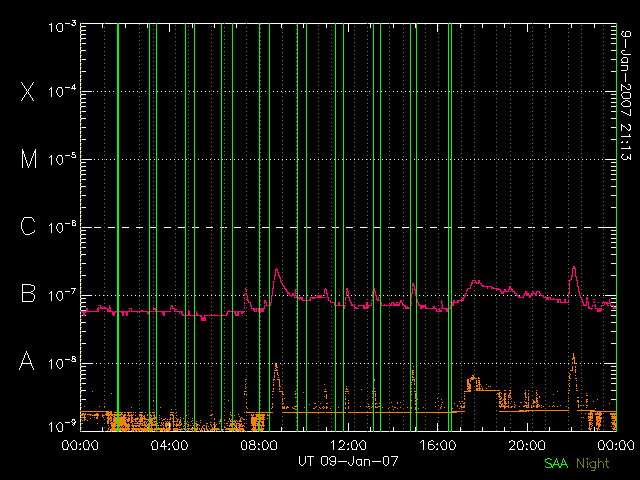Click the 10^-7 y-axis tick label
Image resolution: width=640 pixels, height=480 pixels.
[62, 295]
